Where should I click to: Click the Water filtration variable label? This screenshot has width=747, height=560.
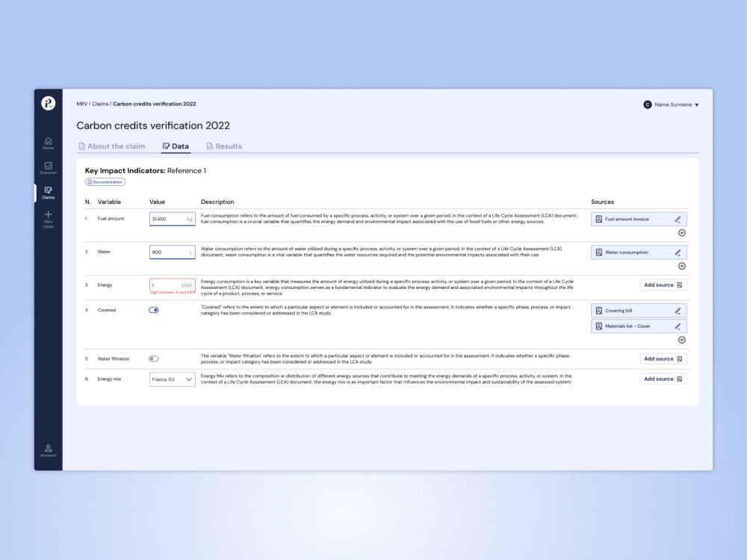pyautogui.click(x=114, y=359)
